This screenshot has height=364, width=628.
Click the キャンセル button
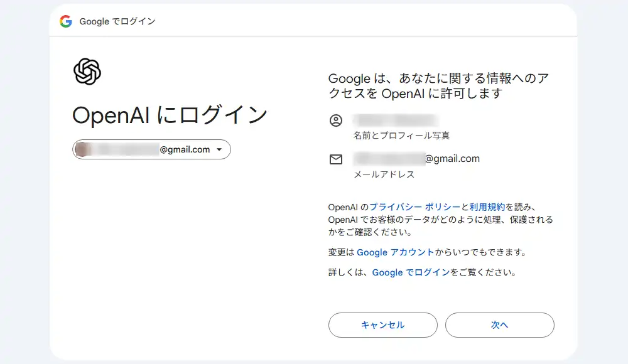click(x=382, y=324)
